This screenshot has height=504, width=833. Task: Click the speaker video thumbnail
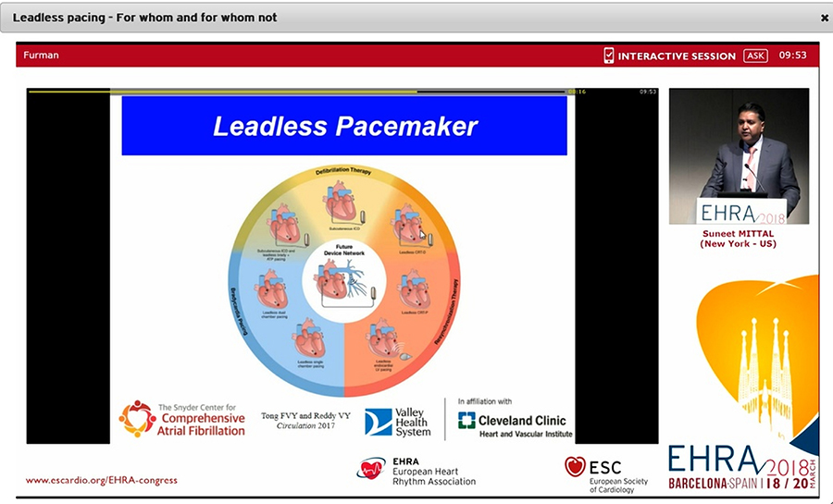coord(739,155)
